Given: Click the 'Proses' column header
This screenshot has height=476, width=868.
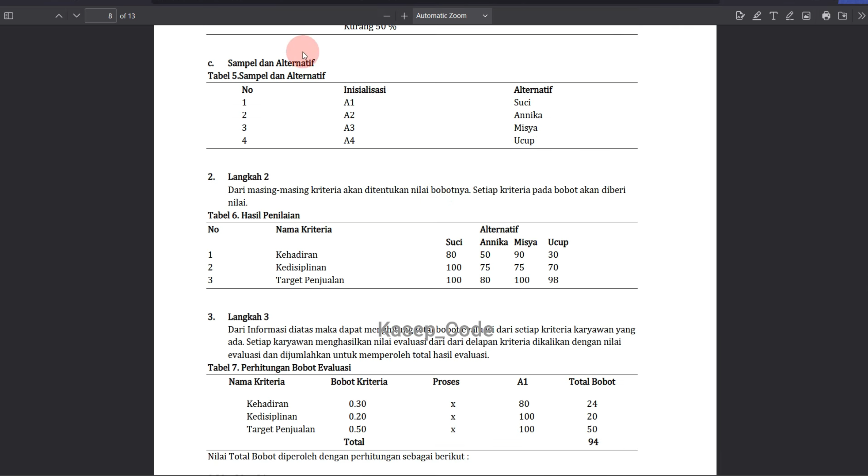Looking at the screenshot, I should [x=446, y=382].
